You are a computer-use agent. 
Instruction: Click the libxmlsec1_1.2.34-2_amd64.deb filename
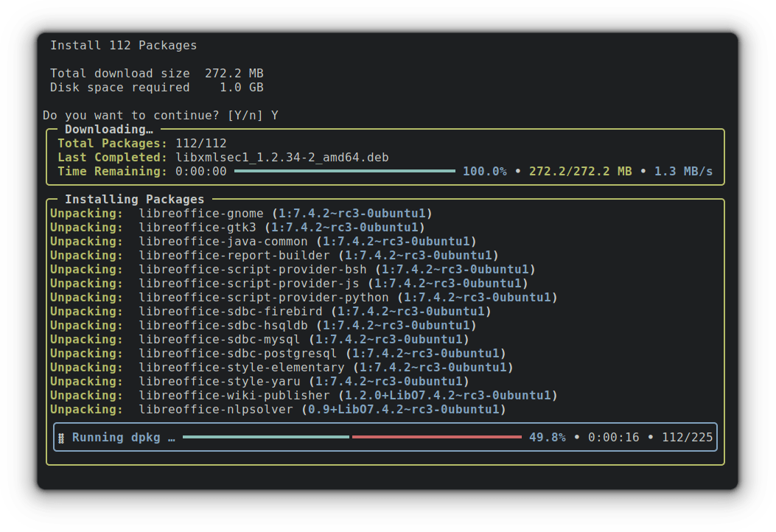tap(283, 157)
